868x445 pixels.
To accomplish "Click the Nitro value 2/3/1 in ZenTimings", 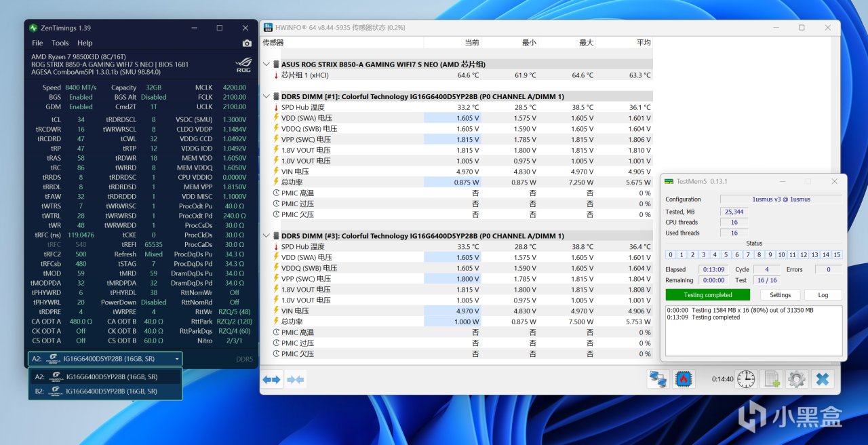I will pos(234,341).
